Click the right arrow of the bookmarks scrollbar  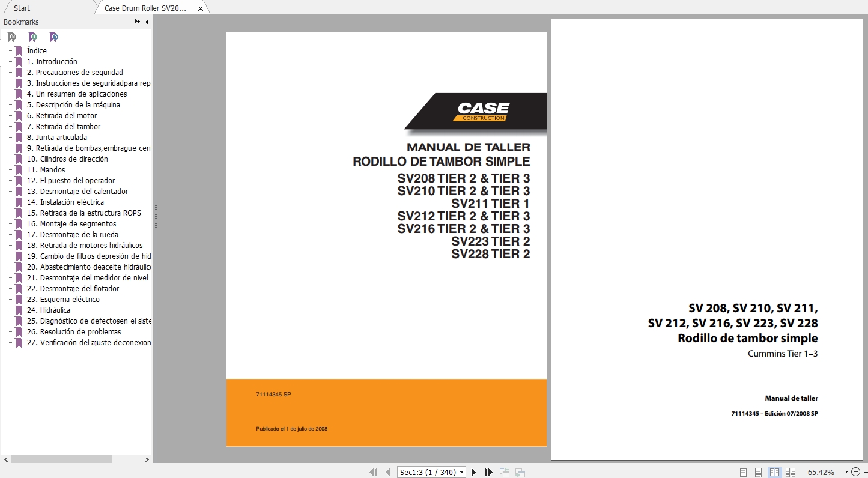pyautogui.click(x=147, y=459)
